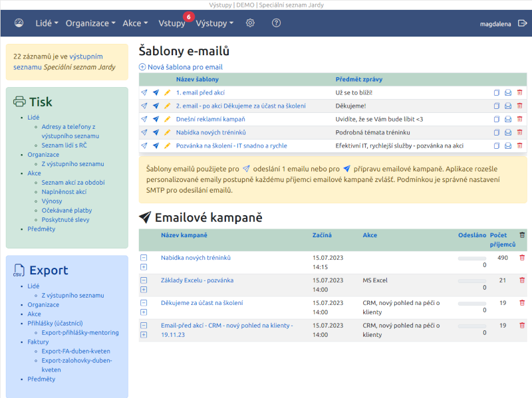Viewport: 532px width, 398px height.
Task: Open 'Očekávané platby' print report
Action: click(67, 210)
